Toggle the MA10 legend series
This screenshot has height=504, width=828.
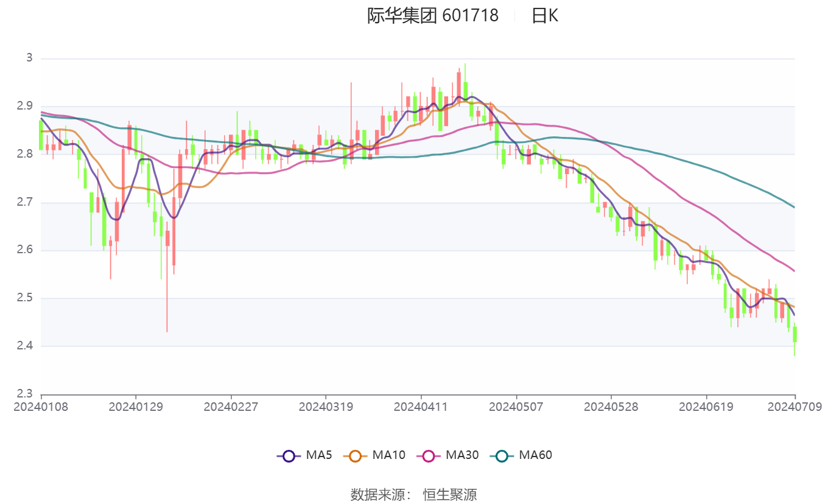pyautogui.click(x=374, y=455)
